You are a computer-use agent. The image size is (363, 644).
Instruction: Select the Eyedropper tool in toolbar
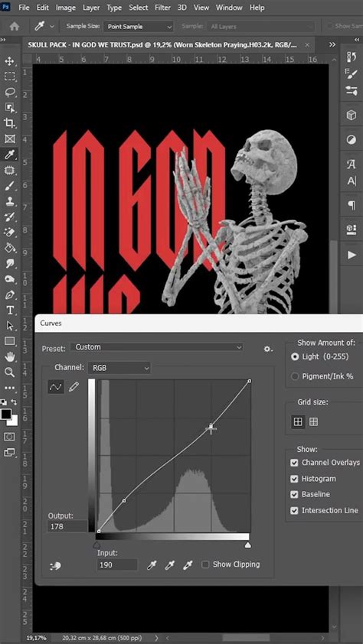[x=9, y=154]
